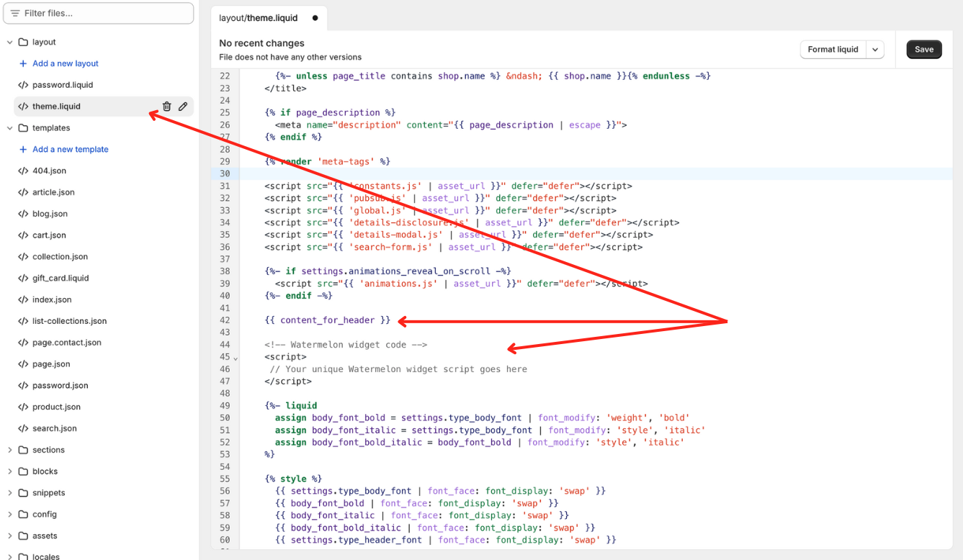
Task: Click plus icon beside Add a new layout
Action: pyautogui.click(x=23, y=63)
